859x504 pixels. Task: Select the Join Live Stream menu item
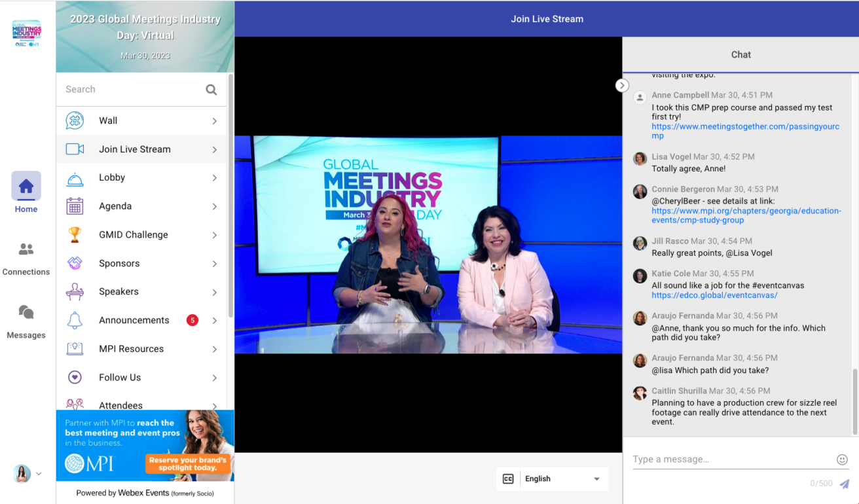[x=141, y=149]
